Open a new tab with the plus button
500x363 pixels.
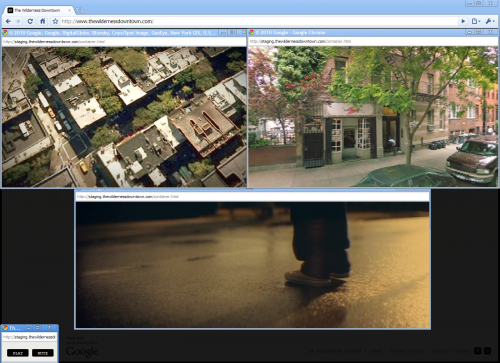click(80, 10)
